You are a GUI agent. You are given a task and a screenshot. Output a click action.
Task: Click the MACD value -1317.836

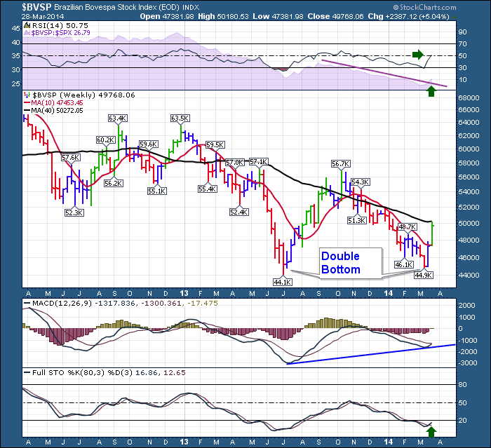click(x=115, y=303)
